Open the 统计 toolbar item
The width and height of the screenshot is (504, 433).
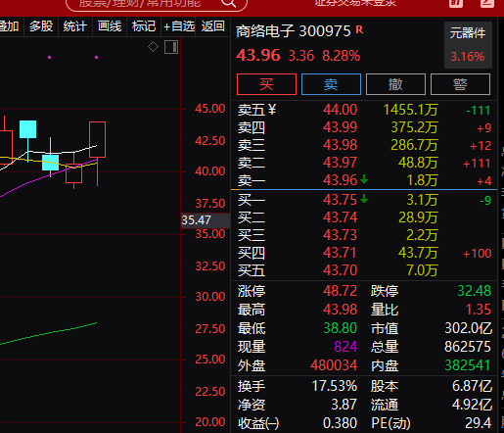[75, 26]
